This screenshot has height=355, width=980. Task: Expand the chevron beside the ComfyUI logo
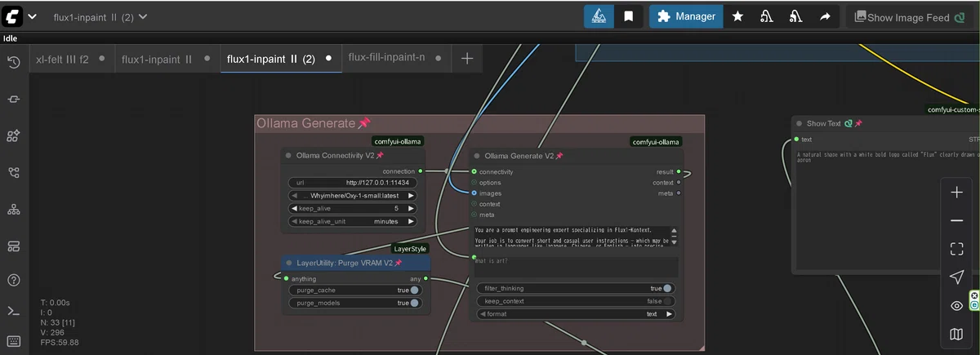(x=32, y=16)
